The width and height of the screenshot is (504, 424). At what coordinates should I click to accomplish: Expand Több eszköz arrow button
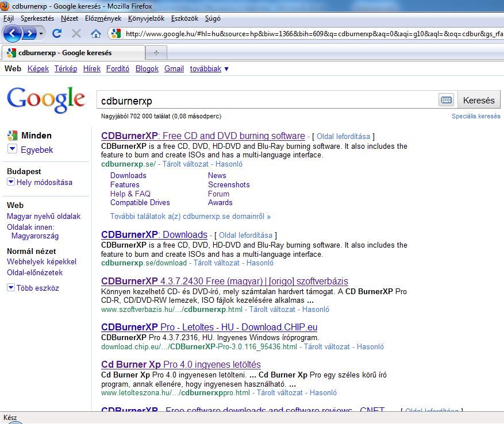click(x=11, y=287)
